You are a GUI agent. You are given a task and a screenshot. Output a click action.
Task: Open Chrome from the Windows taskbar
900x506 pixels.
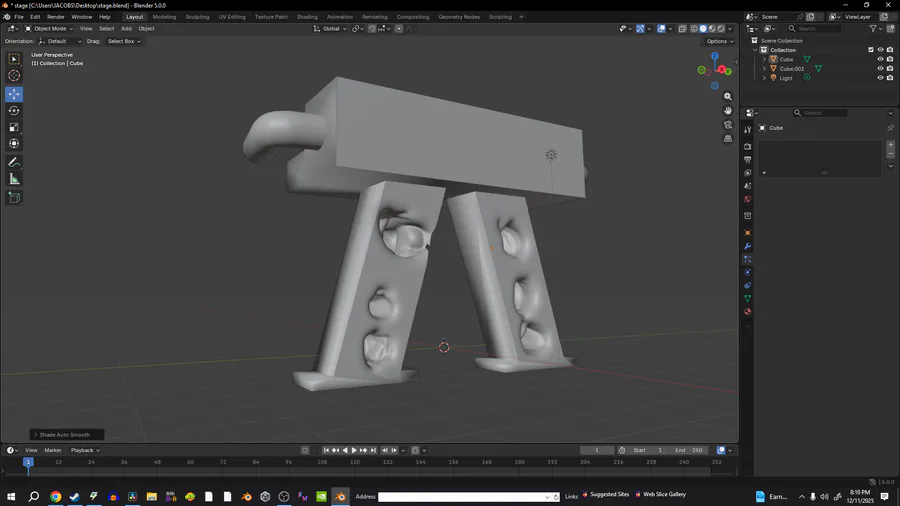(56, 497)
